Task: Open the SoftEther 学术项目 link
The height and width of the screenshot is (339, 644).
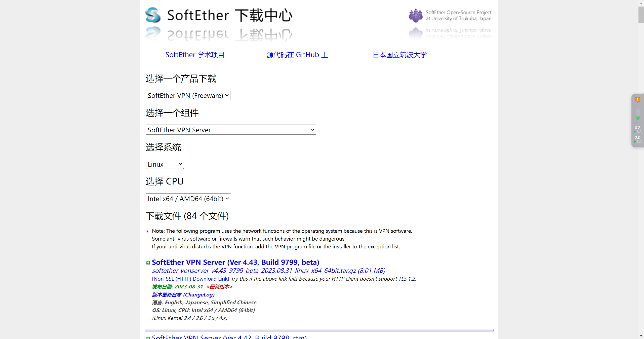Action: [x=195, y=55]
